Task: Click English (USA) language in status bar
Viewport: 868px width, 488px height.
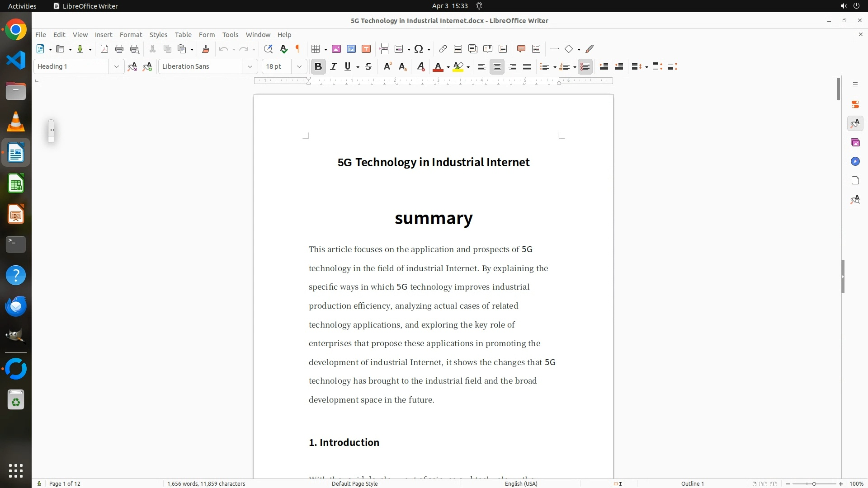Action: pos(521,483)
